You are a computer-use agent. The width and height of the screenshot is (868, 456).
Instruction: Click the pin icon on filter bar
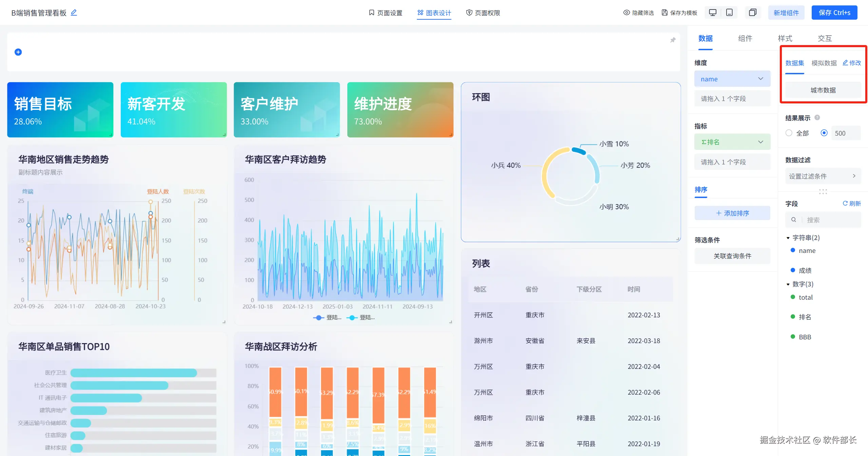673,40
